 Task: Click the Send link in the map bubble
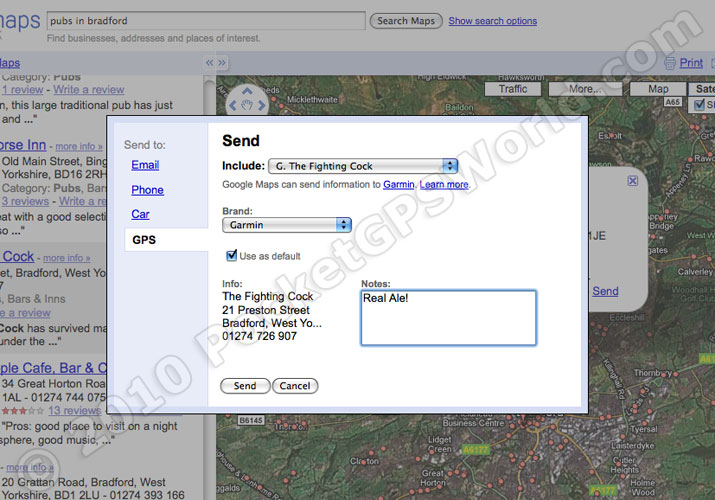[605, 291]
